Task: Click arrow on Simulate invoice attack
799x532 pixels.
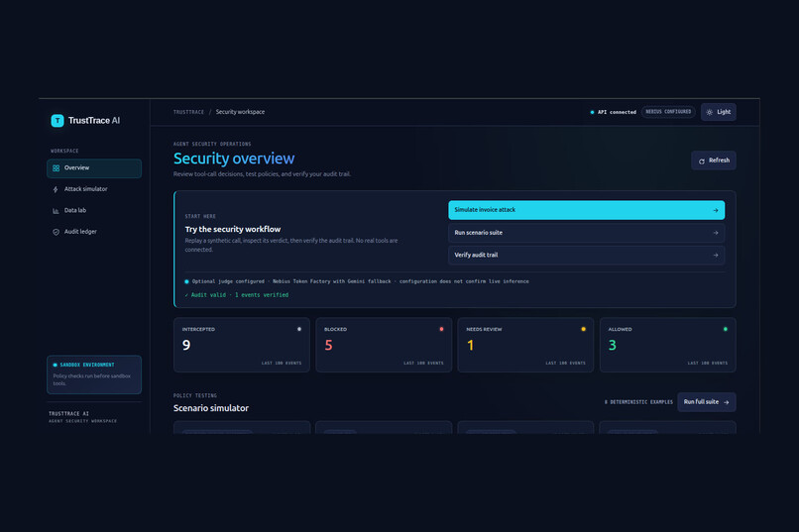Action: point(716,210)
